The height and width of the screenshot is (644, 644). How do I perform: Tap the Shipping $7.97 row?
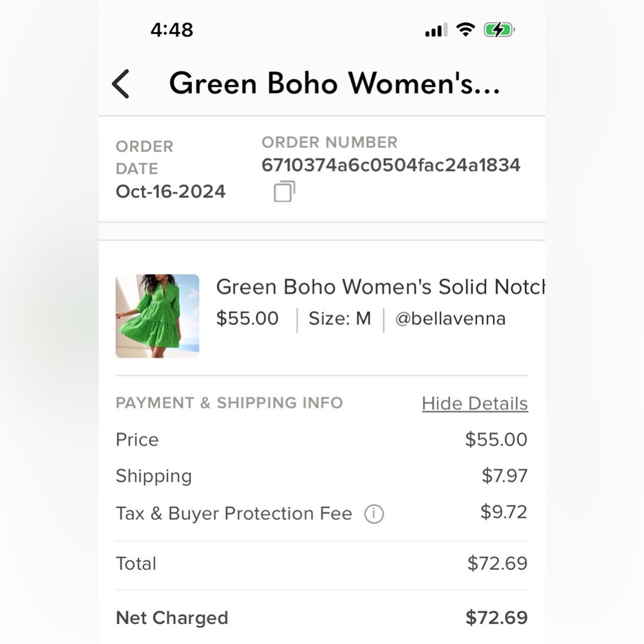click(x=322, y=476)
